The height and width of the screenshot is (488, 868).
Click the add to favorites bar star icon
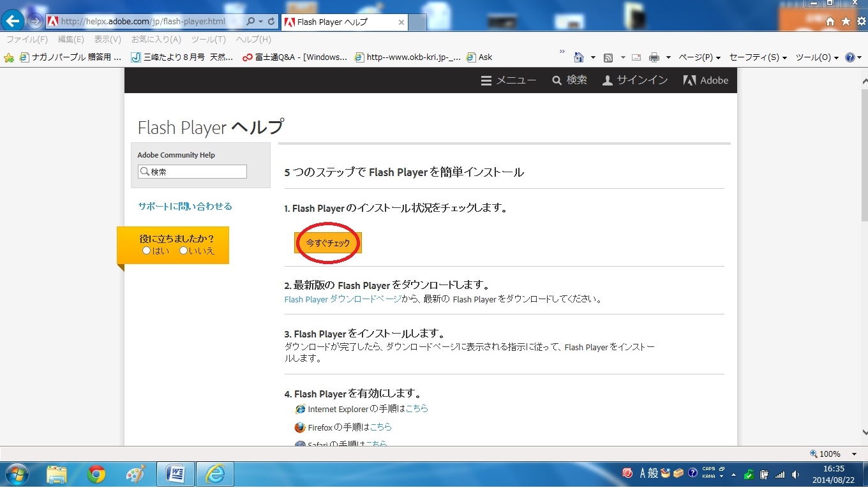coord(9,57)
